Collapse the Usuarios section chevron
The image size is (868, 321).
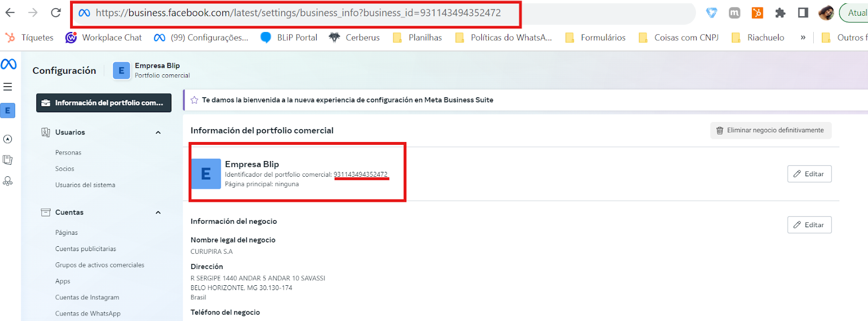point(158,132)
